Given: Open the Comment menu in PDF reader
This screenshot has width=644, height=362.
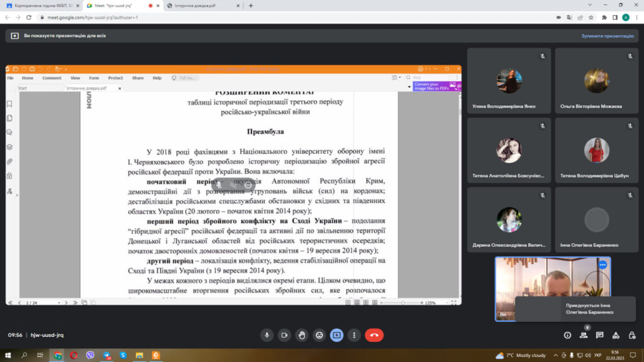Looking at the screenshot, I should 52,78.
